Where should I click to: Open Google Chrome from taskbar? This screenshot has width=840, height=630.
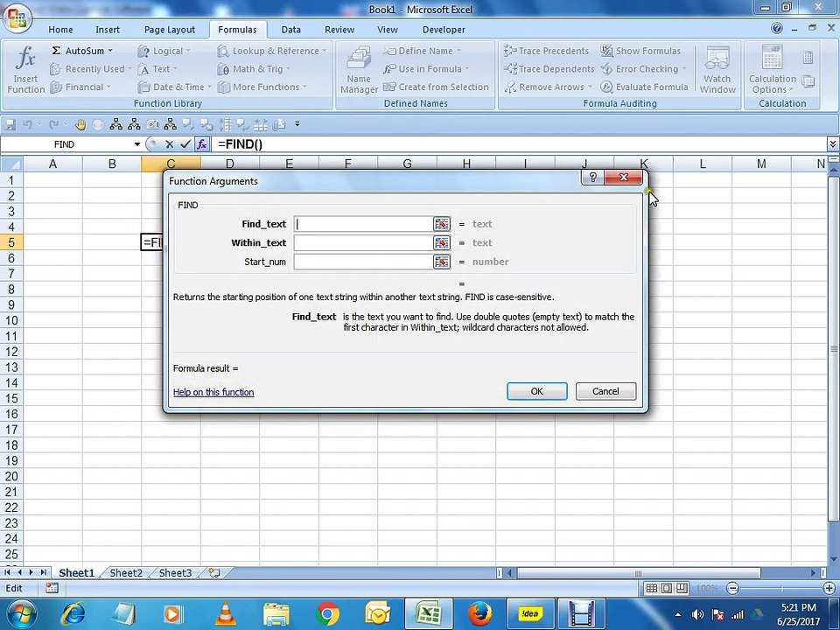[x=326, y=614]
